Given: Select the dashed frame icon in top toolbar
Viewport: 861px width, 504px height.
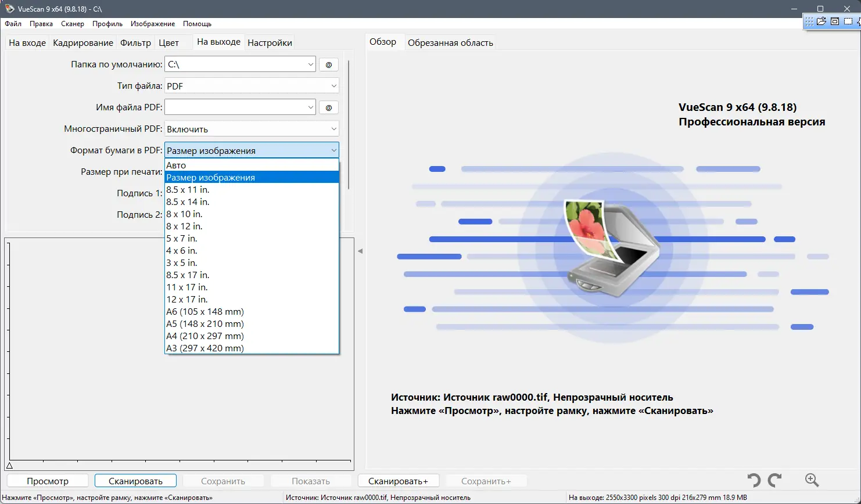Looking at the screenshot, I should [848, 21].
